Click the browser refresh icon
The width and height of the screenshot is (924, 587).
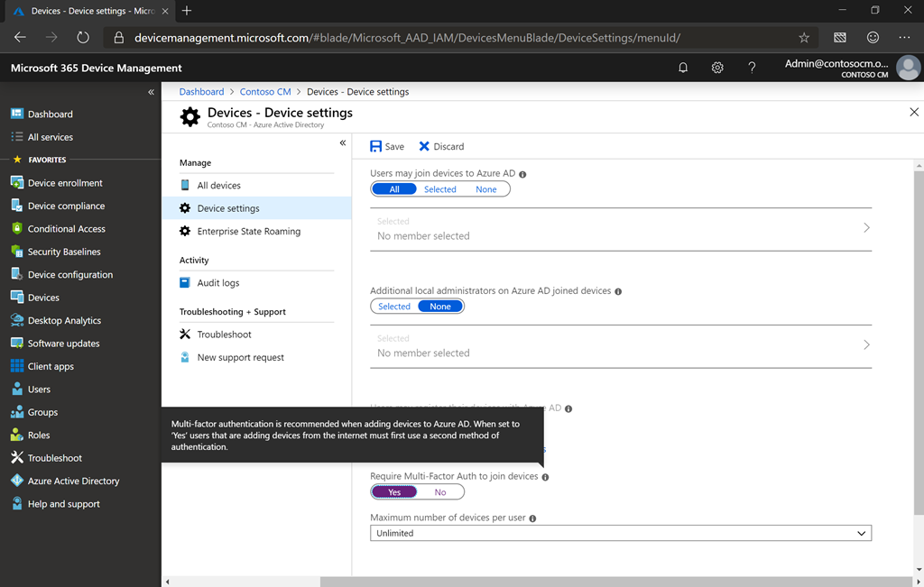83,38
